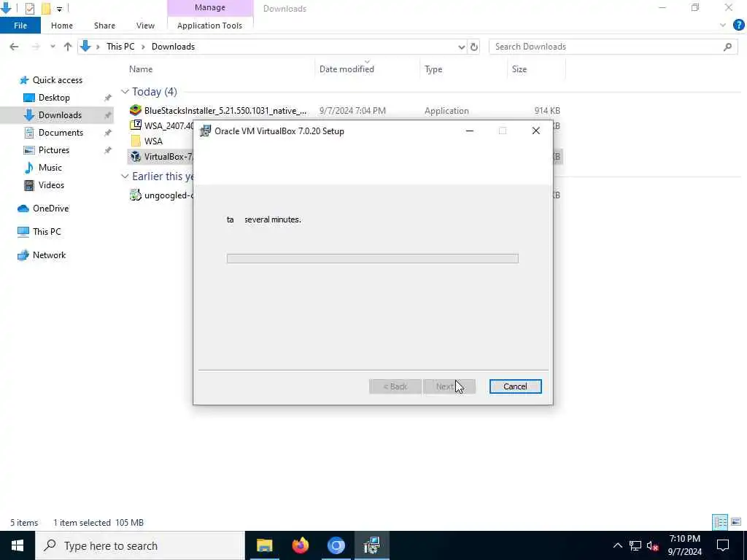The height and width of the screenshot is (560, 747).
Task: Select Desktop in sidebar
Action: (54, 98)
